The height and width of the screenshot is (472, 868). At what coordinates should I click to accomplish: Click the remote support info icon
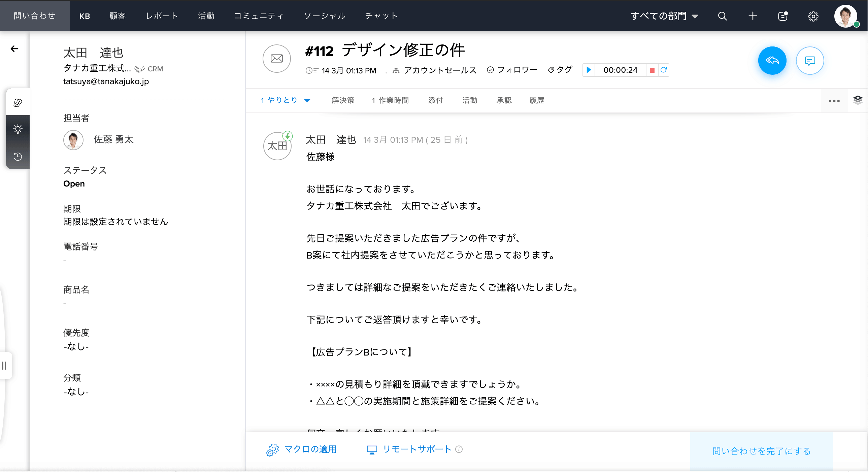459,449
